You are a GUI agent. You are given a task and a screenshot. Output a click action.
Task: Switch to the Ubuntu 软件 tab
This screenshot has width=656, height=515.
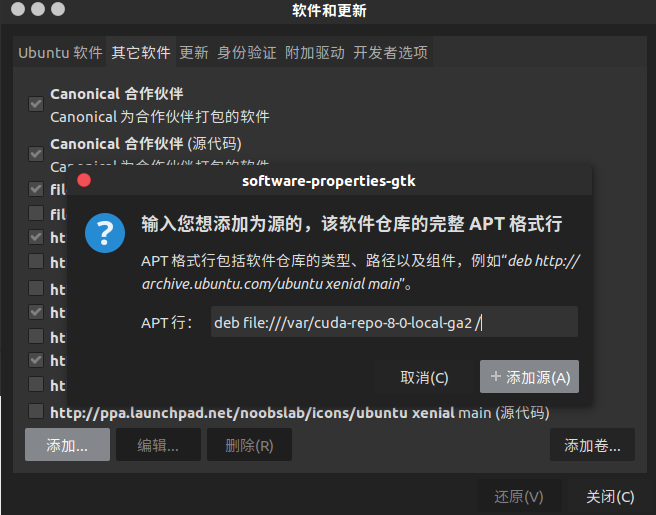[60, 53]
